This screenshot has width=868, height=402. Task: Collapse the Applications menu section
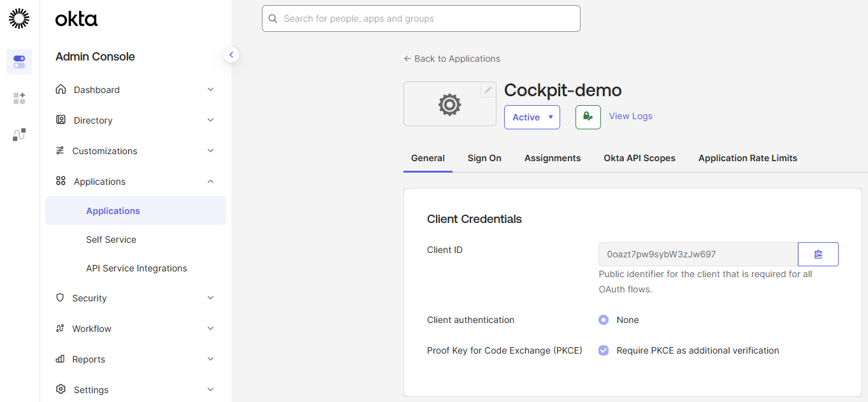tap(135, 182)
